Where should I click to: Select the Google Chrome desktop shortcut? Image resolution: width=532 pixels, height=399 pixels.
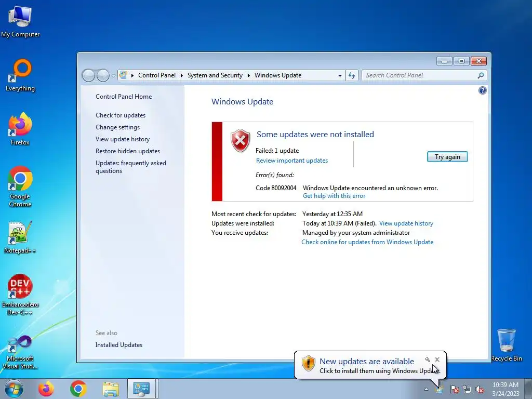(x=20, y=187)
